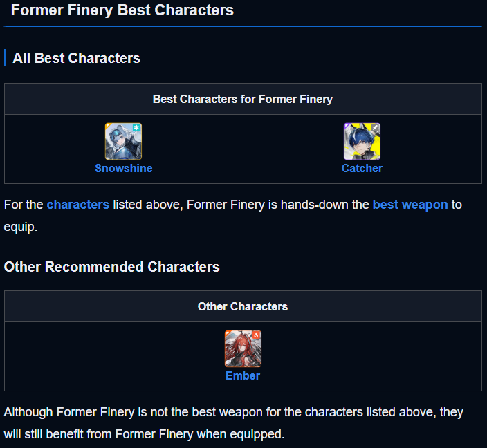Open the "characters" hyperlink in the paragraph
Screen dimensions: 487x448
coord(78,205)
